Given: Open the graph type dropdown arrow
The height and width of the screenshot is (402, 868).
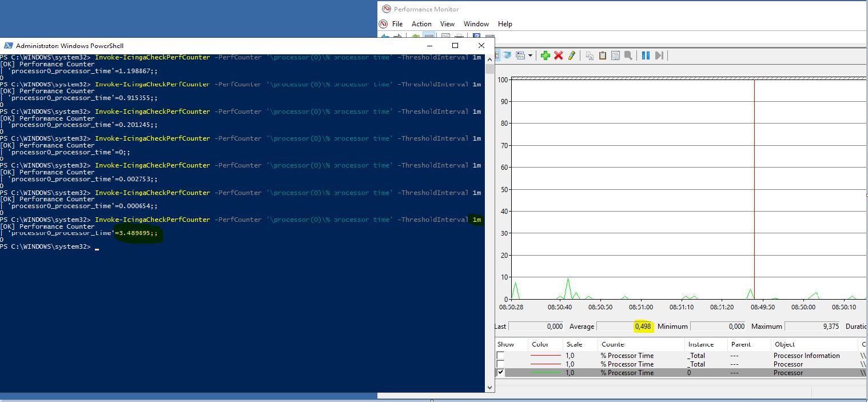Looking at the screenshot, I should [530, 55].
